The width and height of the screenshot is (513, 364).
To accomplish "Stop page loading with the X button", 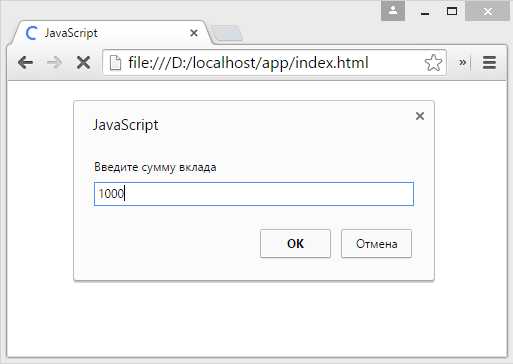I will click(x=83, y=62).
